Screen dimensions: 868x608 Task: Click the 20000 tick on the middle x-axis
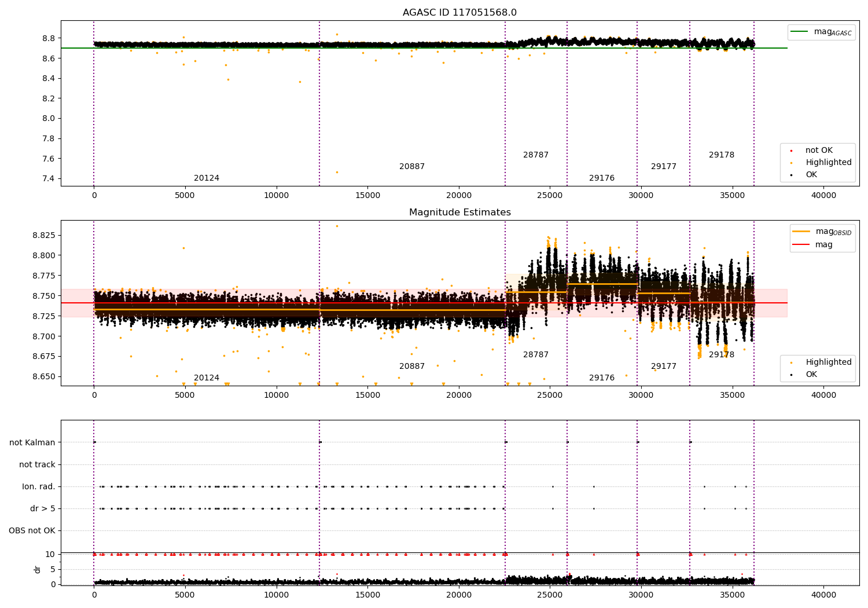pyautogui.click(x=459, y=395)
